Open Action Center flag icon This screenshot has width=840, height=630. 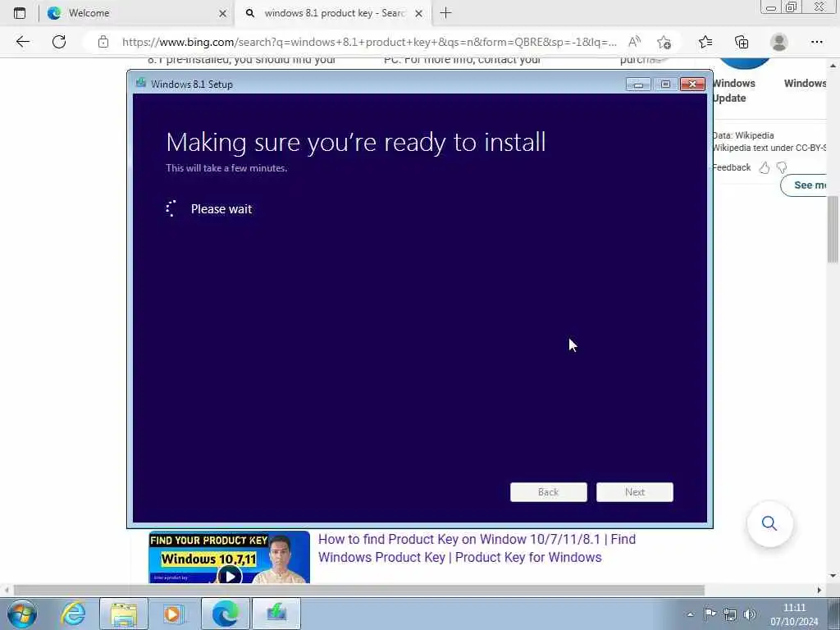710,614
